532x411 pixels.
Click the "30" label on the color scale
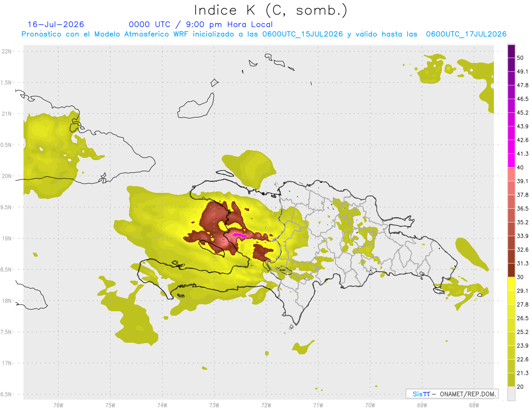pyautogui.click(x=521, y=277)
